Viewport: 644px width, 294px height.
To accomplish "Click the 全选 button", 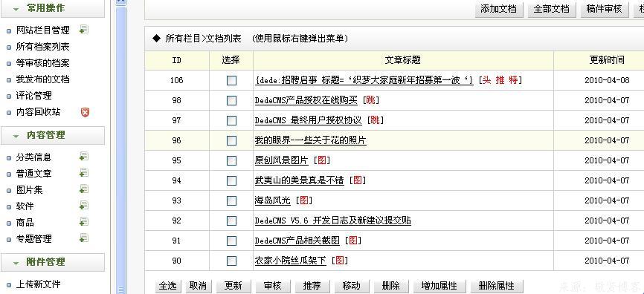I will pyautogui.click(x=167, y=286).
